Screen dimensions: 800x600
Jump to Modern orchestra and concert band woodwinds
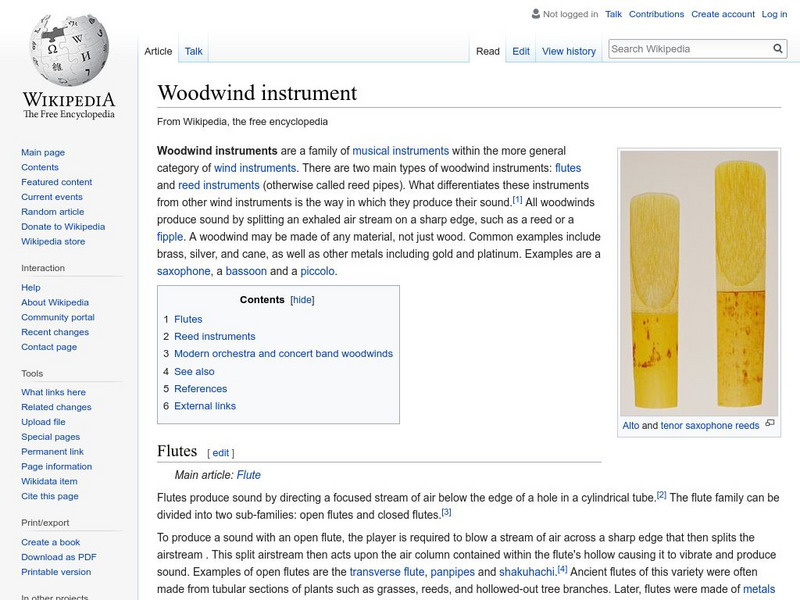(x=284, y=354)
